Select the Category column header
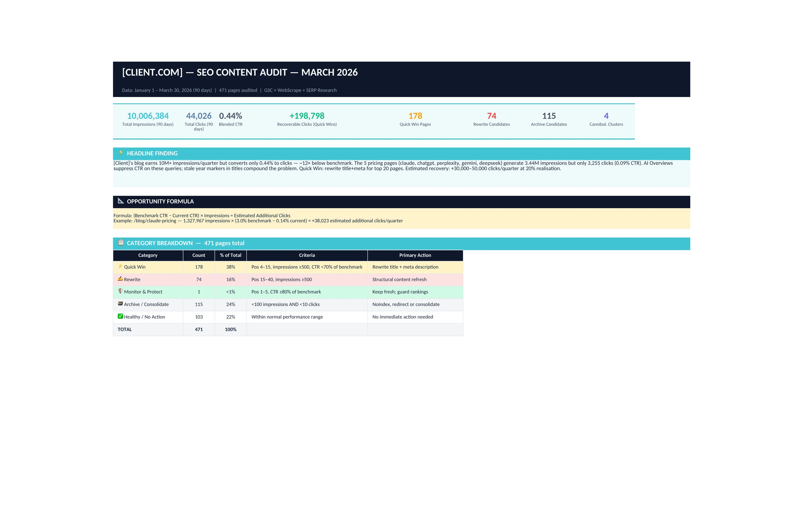812x524 pixels. click(148, 255)
